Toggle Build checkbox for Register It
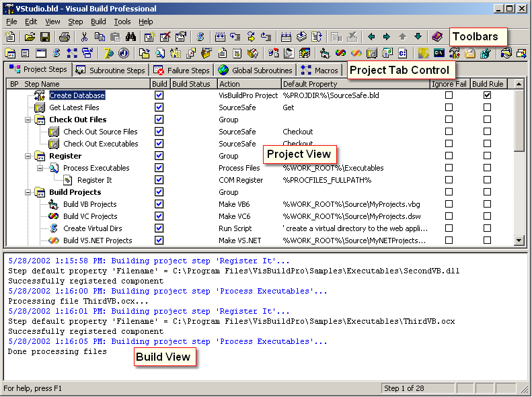532x397 pixels. click(159, 180)
